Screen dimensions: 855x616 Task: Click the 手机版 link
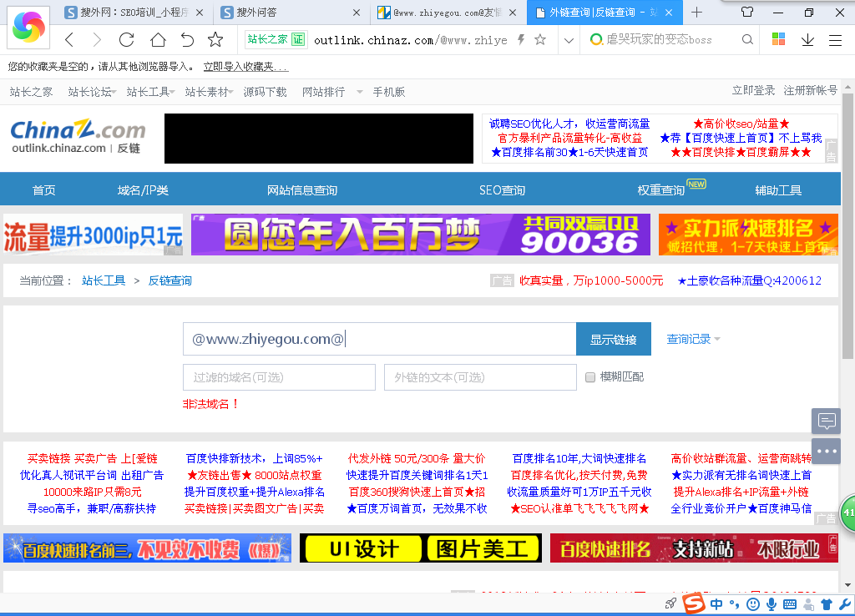(x=389, y=92)
